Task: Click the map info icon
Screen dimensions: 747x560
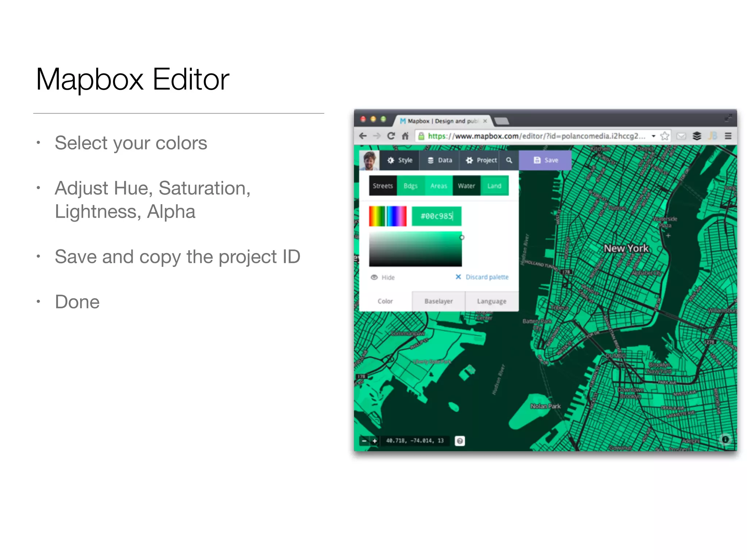Action: (x=725, y=439)
